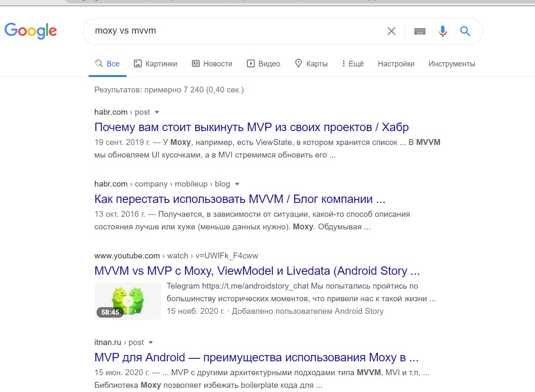Viewport: 535px width, 392px height.
Task: Open 'MVP для Android — преимущества' result
Action: [x=256, y=358]
